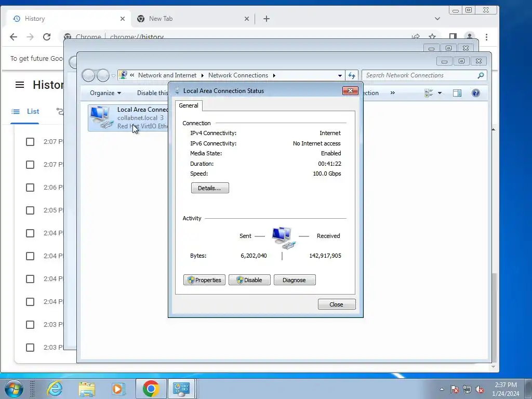This screenshot has width=532, height=399.
Task: Open the Windows Start menu
Action: coord(14,389)
